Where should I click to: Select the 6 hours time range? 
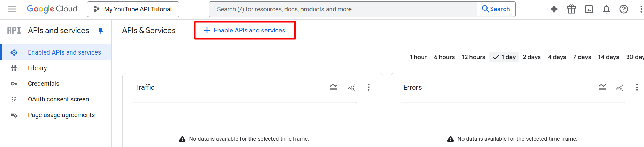[x=444, y=57]
